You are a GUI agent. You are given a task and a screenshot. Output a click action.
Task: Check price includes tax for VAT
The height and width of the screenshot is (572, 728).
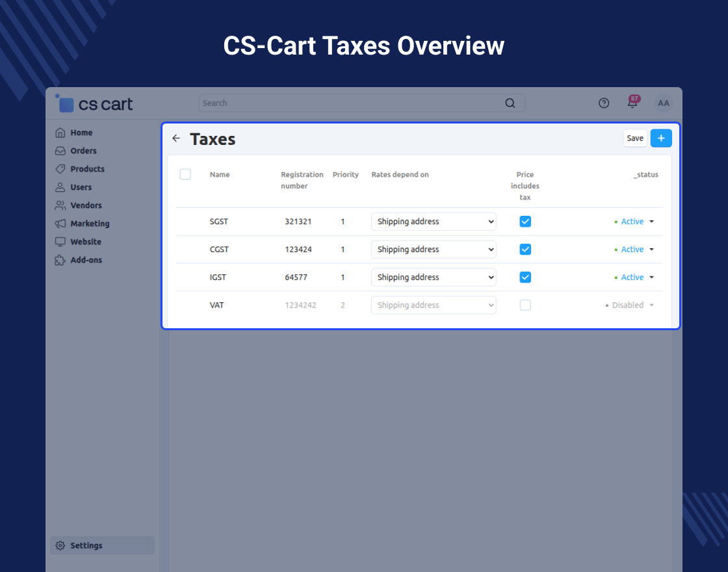tap(525, 305)
